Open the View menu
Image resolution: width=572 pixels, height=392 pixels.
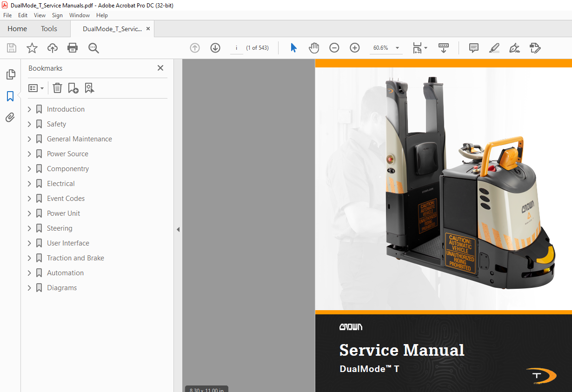[40, 15]
